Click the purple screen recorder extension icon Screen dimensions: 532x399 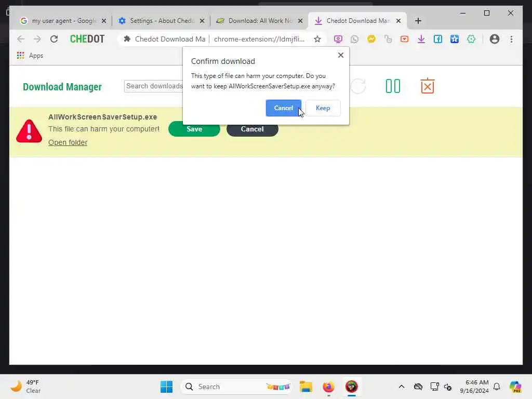[338, 39]
